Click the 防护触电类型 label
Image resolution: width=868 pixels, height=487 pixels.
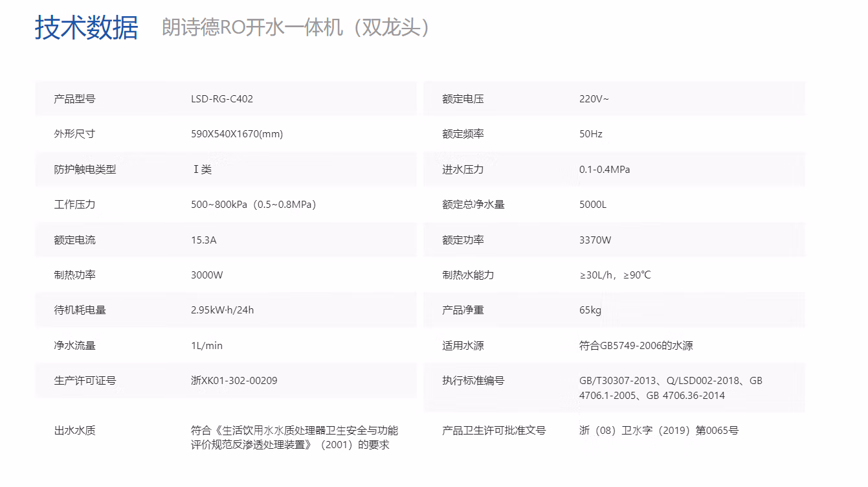click(x=85, y=170)
